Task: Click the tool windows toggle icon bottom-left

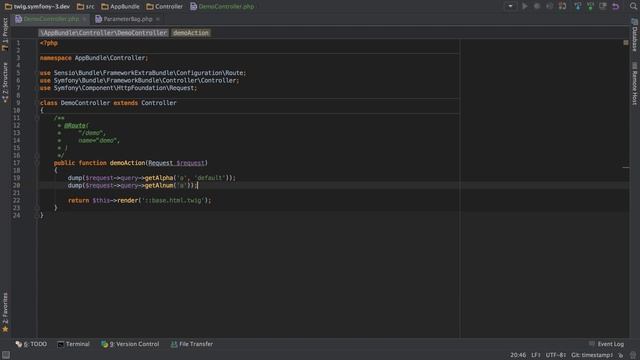Action: [x=6, y=355]
